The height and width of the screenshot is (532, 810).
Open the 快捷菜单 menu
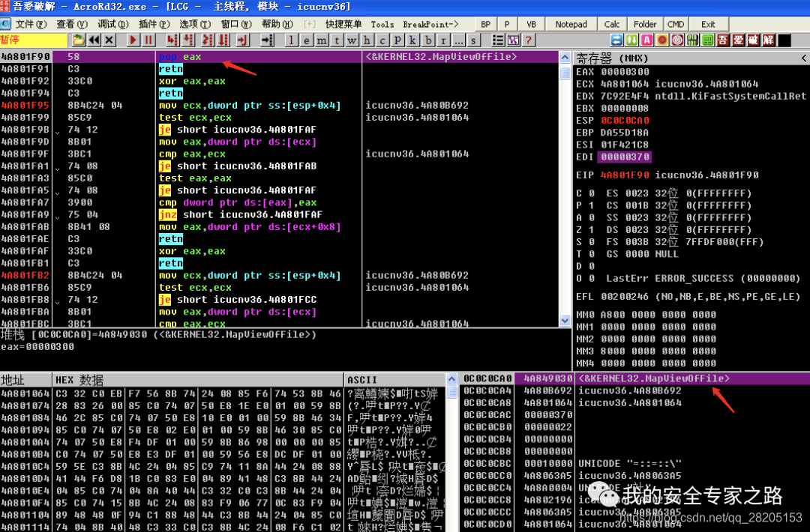pos(343,24)
